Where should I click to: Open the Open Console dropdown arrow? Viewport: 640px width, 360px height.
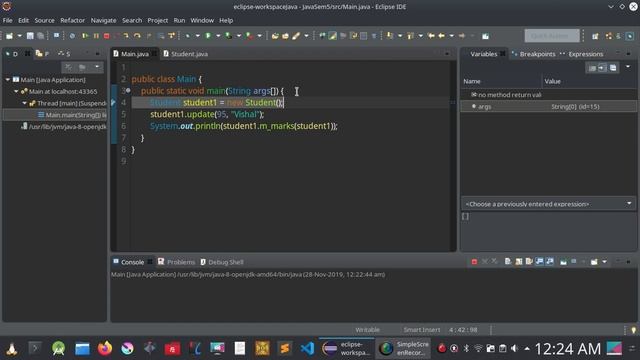coord(604,262)
